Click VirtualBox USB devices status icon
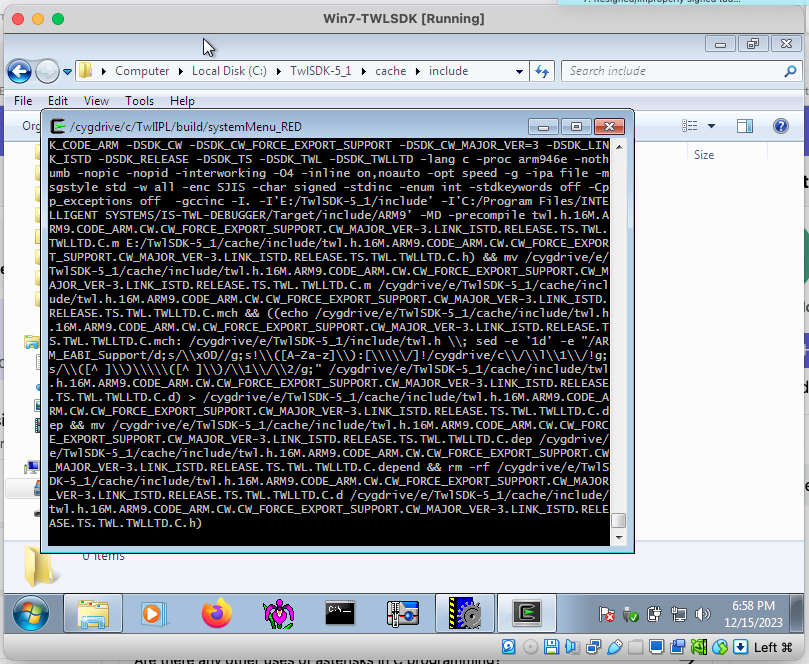Image resolution: width=809 pixels, height=664 pixels. (614, 646)
